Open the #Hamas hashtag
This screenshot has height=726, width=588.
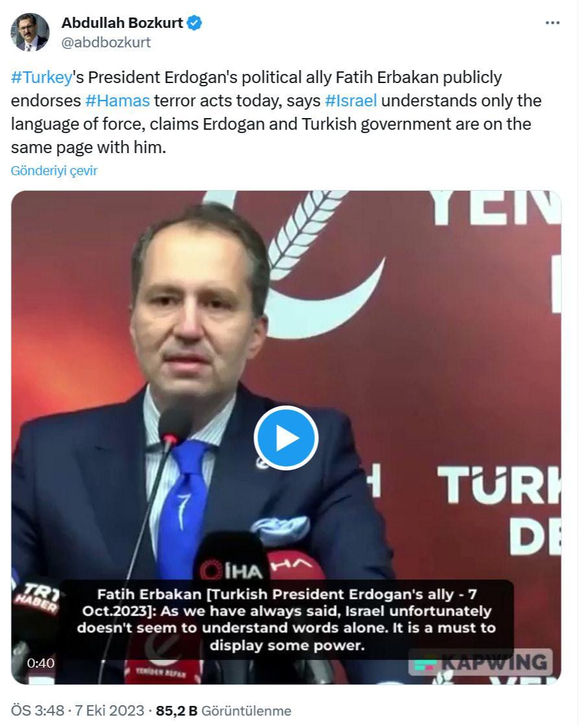pos(117,101)
